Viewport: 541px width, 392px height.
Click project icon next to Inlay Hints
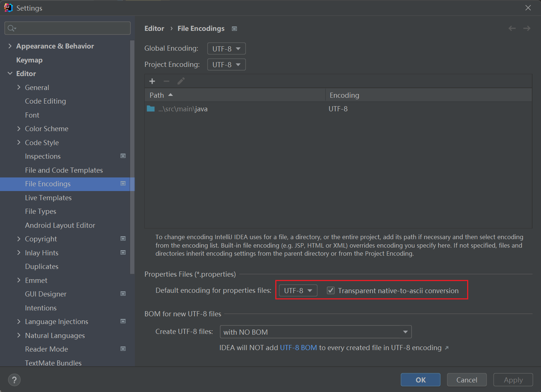(x=123, y=253)
